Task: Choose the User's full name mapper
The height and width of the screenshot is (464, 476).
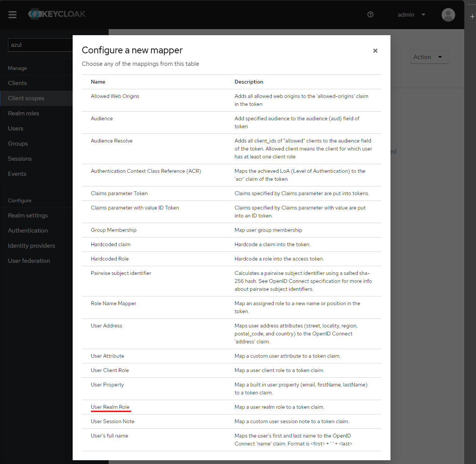Action: point(109,436)
